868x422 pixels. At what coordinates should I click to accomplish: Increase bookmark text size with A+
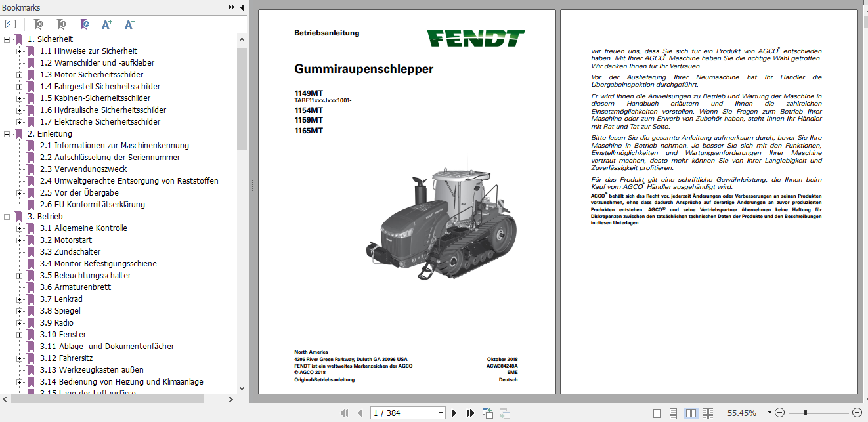[x=107, y=24]
